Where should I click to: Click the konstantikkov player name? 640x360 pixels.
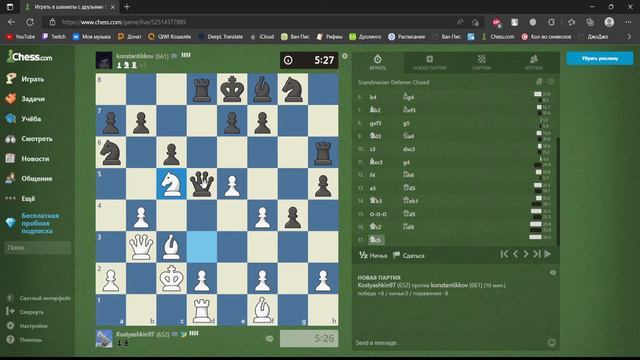[x=135, y=56]
